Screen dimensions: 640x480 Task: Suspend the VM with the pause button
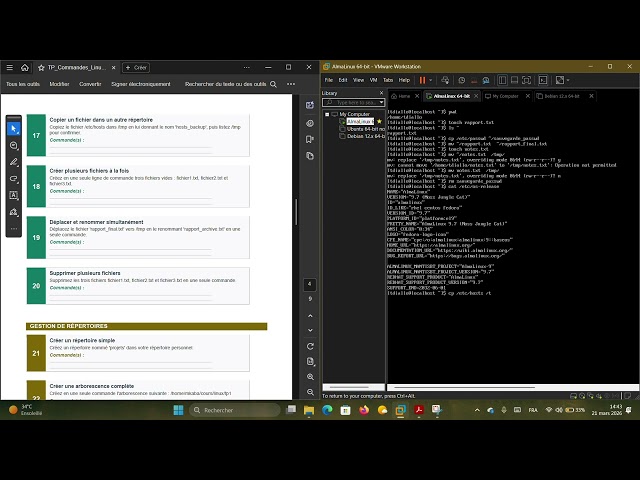pos(422,80)
